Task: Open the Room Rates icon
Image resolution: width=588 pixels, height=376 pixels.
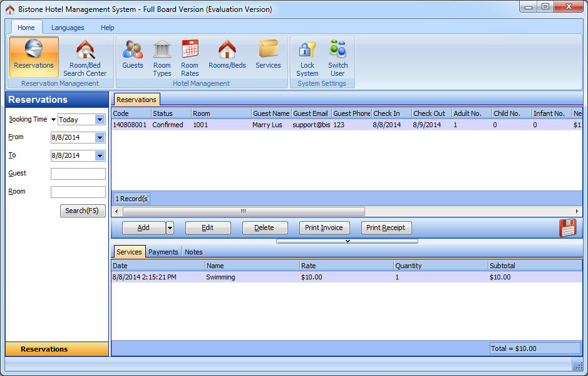Action: (190, 56)
